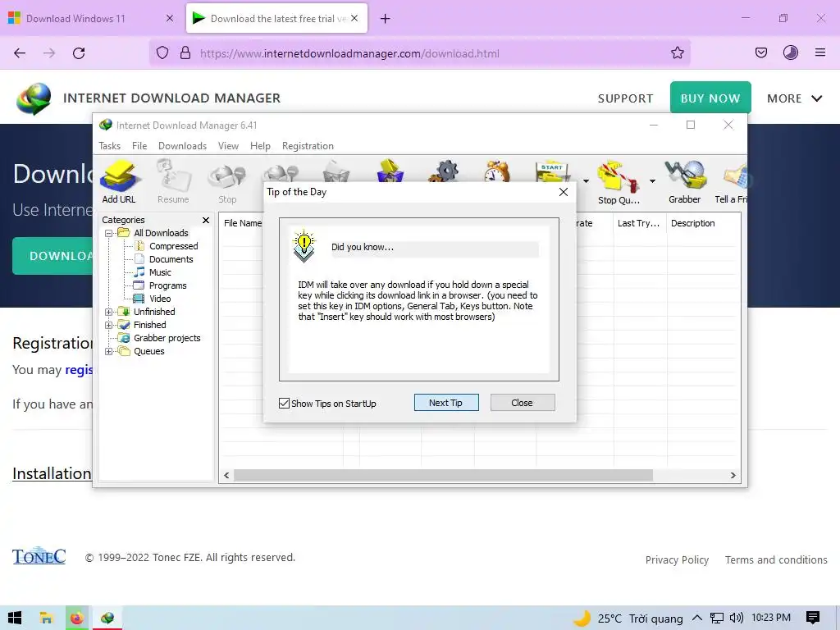840x630 pixels.
Task: Open the Registration menu
Action: [308, 146]
